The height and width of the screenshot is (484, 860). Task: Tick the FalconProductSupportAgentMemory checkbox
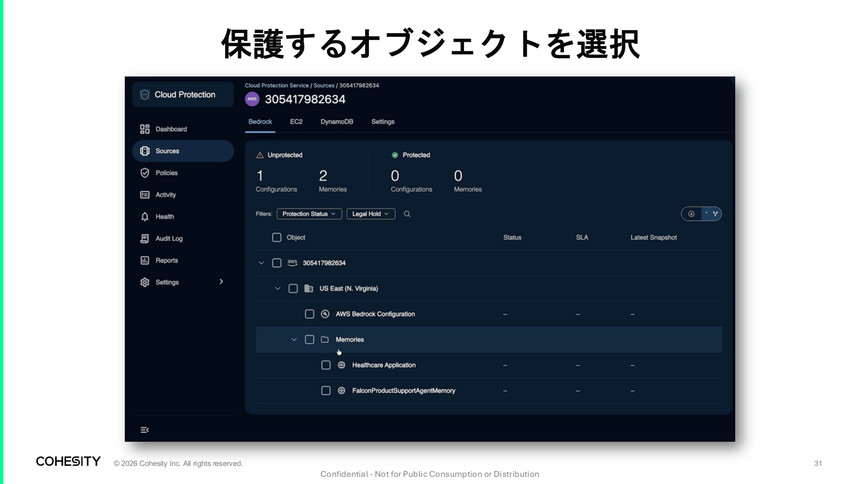(x=326, y=391)
